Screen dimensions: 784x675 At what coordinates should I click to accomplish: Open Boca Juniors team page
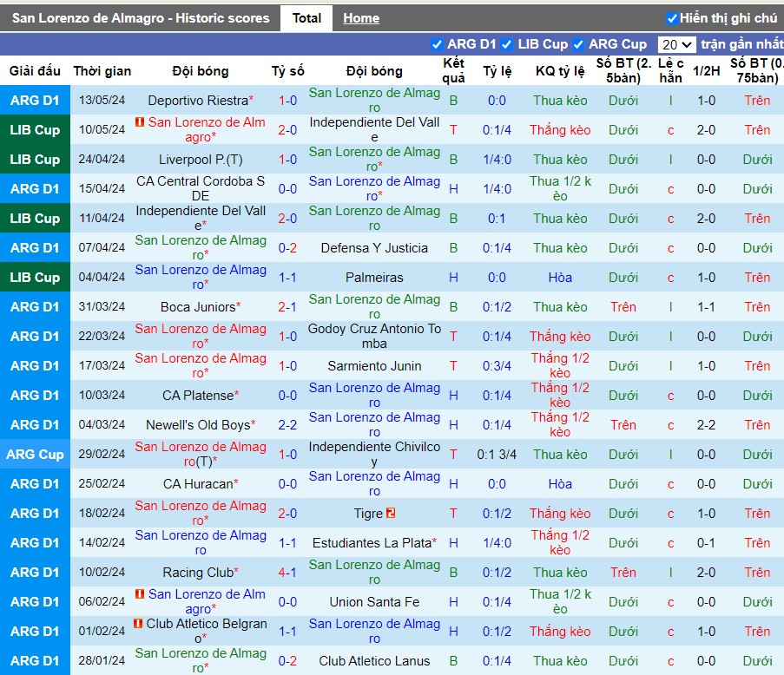(x=198, y=307)
